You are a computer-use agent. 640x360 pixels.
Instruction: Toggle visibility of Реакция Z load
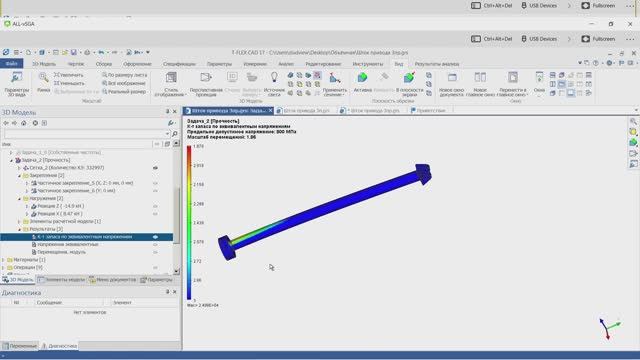point(156,206)
